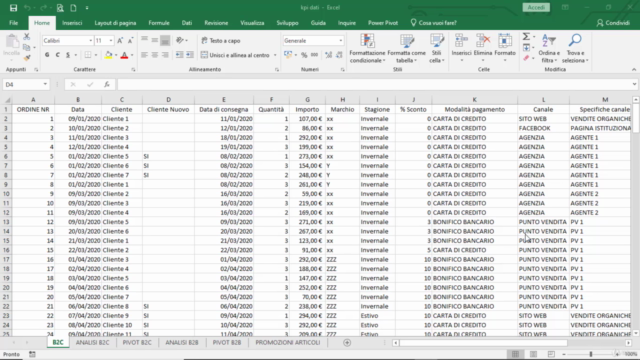Switch to the Inserisci ribbon tab

click(x=72, y=23)
